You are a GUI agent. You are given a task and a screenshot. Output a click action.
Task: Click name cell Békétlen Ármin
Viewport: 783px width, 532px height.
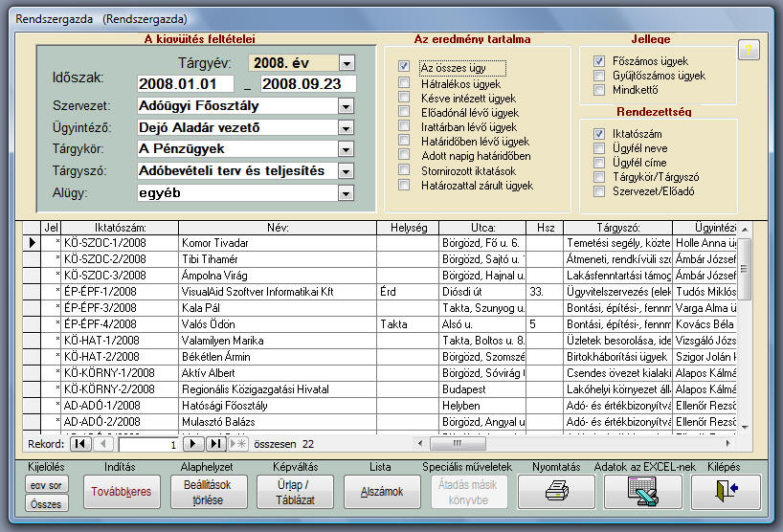[278, 357]
